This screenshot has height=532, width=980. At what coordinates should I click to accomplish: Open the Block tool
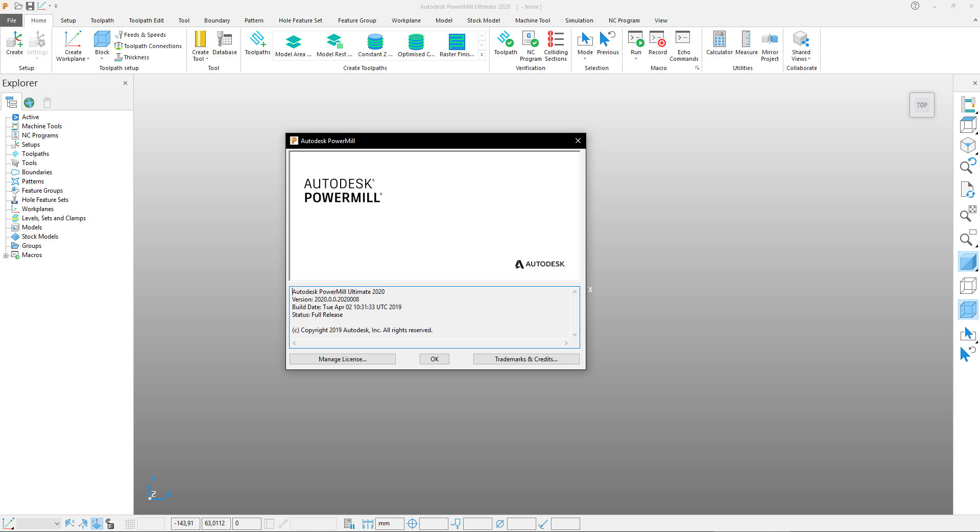(x=102, y=39)
